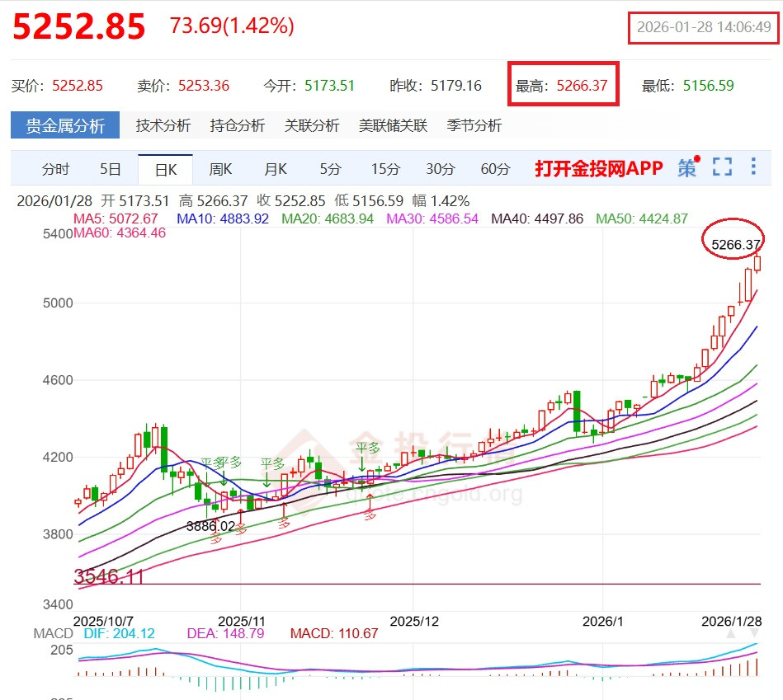
Task: Open the strategy (策) icon
Action: click(x=687, y=167)
